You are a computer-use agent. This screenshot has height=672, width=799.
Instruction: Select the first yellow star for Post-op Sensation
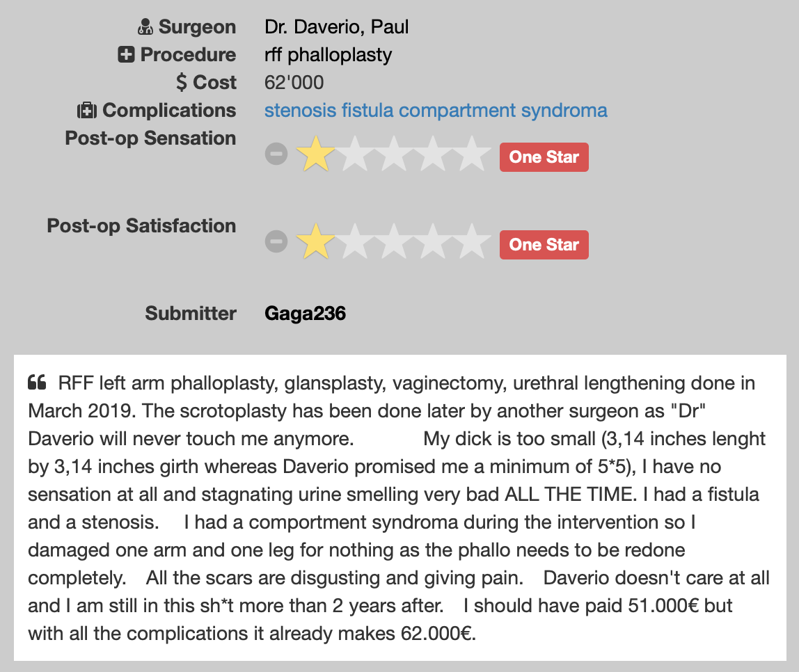[315, 154]
